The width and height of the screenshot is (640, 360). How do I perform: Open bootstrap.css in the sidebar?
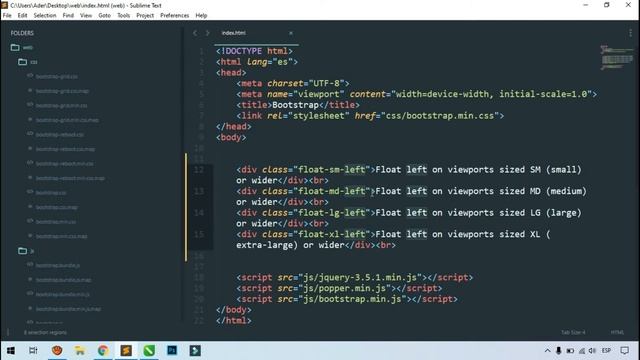tap(51, 192)
